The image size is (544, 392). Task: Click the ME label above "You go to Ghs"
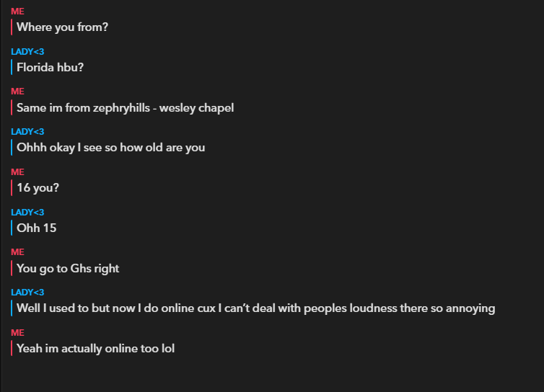point(17,252)
